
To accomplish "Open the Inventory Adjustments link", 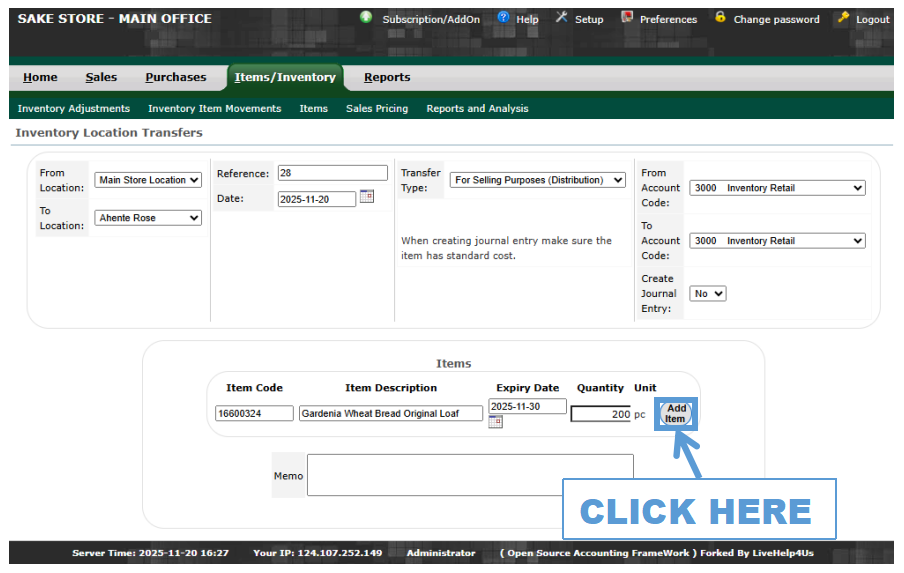I will [x=74, y=108].
